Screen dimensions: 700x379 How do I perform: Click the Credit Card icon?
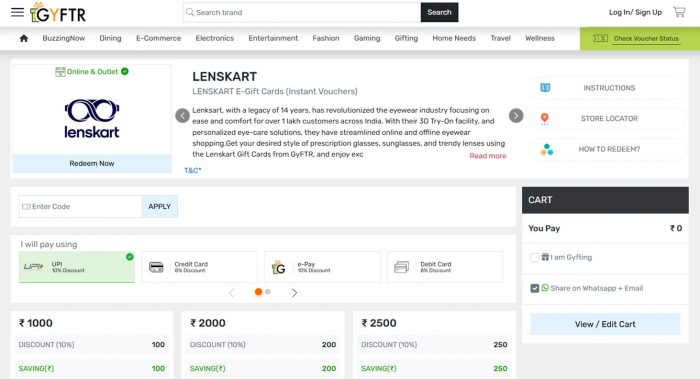point(156,267)
